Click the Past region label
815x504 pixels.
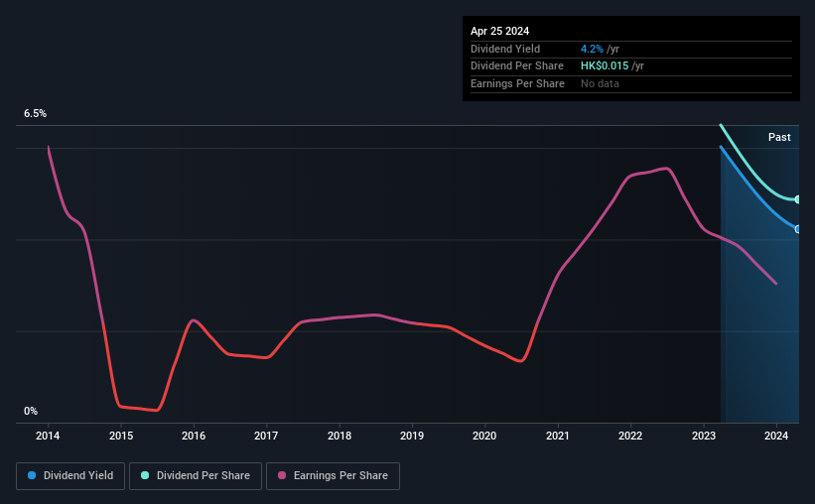point(779,137)
